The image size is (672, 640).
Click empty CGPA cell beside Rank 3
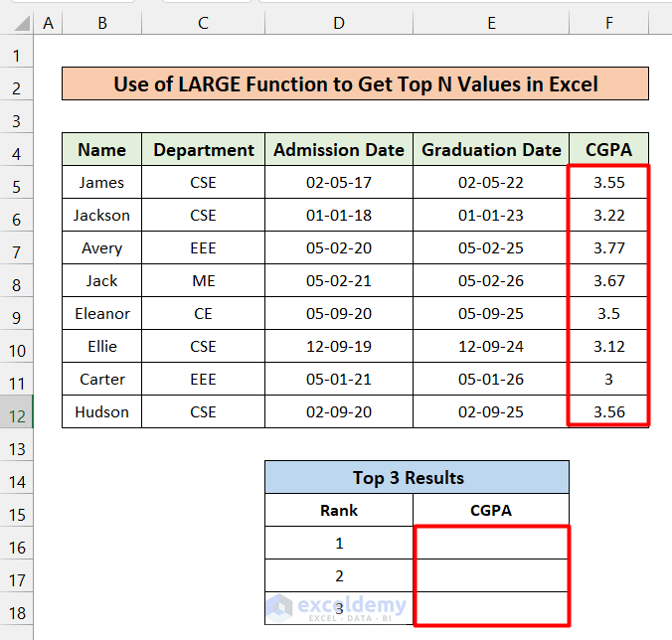click(x=491, y=608)
